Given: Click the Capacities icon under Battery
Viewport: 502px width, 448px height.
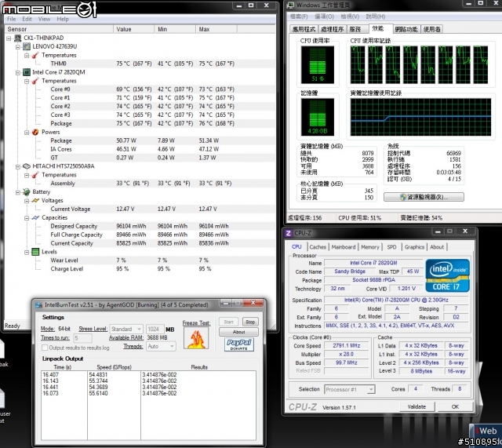Looking at the screenshot, I should 35,217.
